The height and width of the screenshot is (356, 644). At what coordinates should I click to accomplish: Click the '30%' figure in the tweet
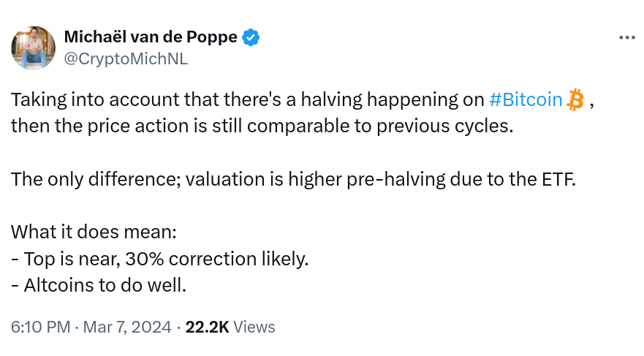pyautogui.click(x=144, y=259)
